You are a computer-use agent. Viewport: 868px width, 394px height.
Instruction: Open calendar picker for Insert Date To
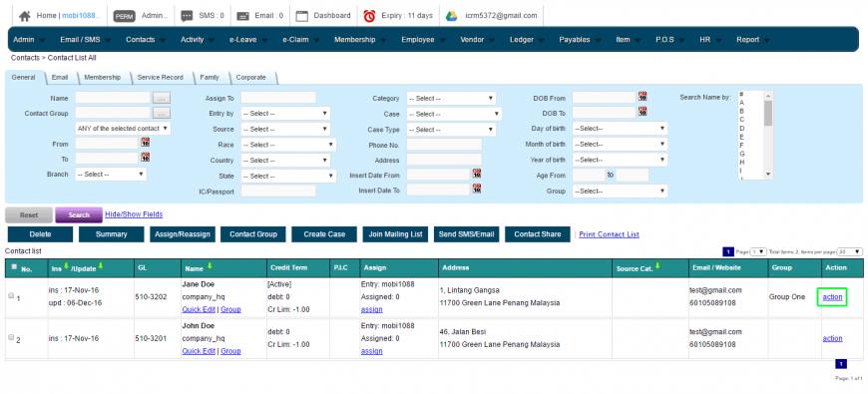[x=477, y=190]
